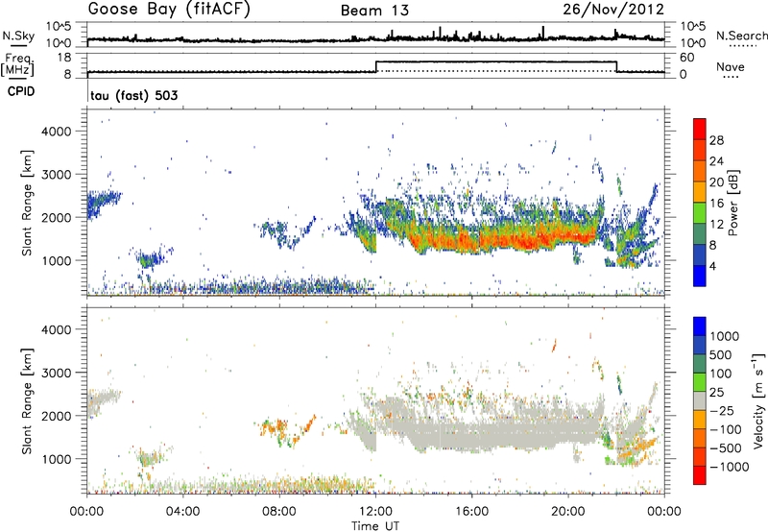
Task: Click the "-25" label on Velocity colorbar
Action: [721, 410]
